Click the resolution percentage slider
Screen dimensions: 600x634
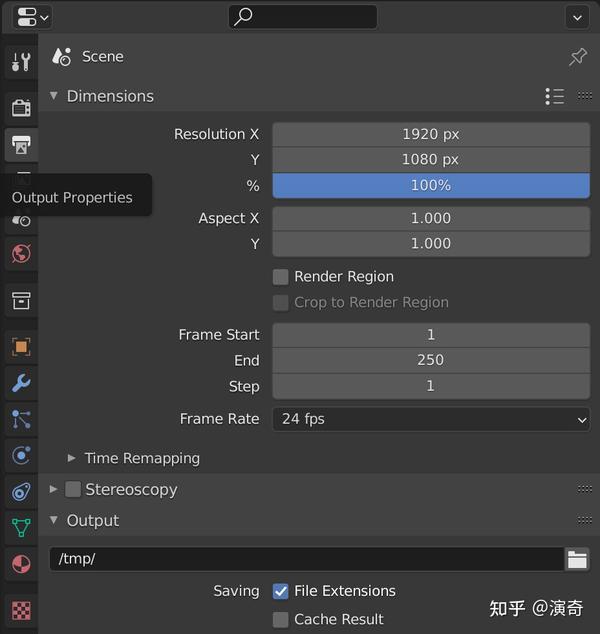pyautogui.click(x=431, y=185)
